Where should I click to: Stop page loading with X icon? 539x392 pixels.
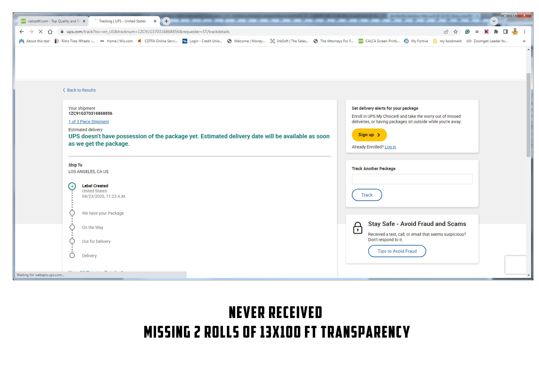point(41,32)
